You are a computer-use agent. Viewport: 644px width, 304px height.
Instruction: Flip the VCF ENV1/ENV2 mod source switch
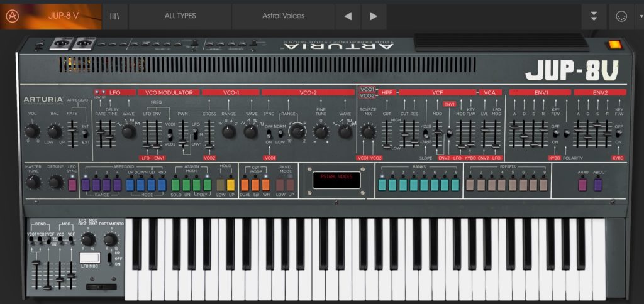[449, 133]
